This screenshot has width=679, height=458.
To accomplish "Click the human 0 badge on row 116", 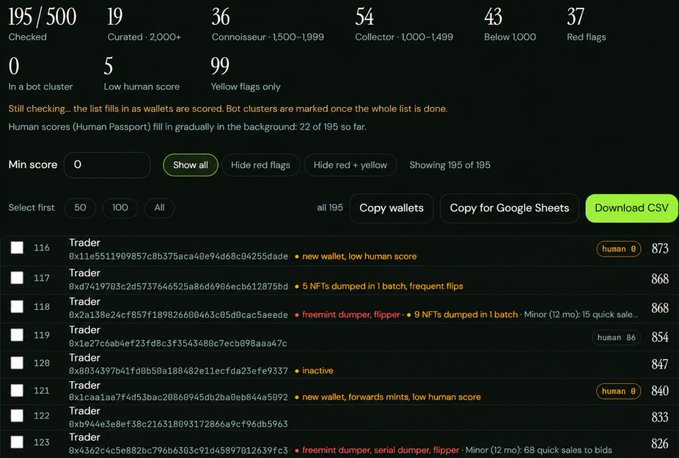I will pyautogui.click(x=619, y=249).
